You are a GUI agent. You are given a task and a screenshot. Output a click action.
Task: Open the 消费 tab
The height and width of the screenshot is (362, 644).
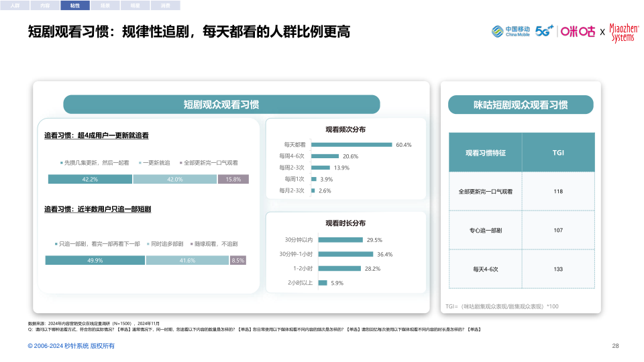tap(165, 5)
